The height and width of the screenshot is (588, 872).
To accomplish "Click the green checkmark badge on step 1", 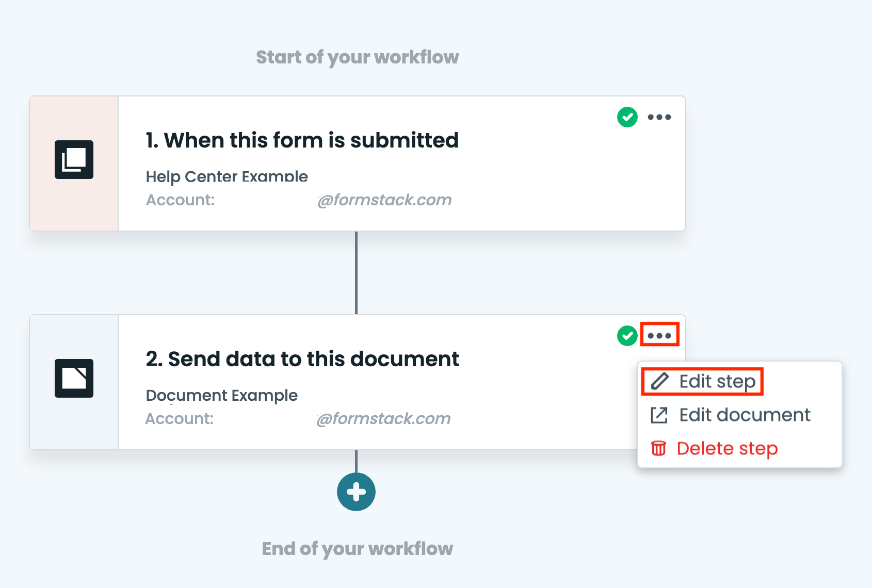I will point(627,118).
